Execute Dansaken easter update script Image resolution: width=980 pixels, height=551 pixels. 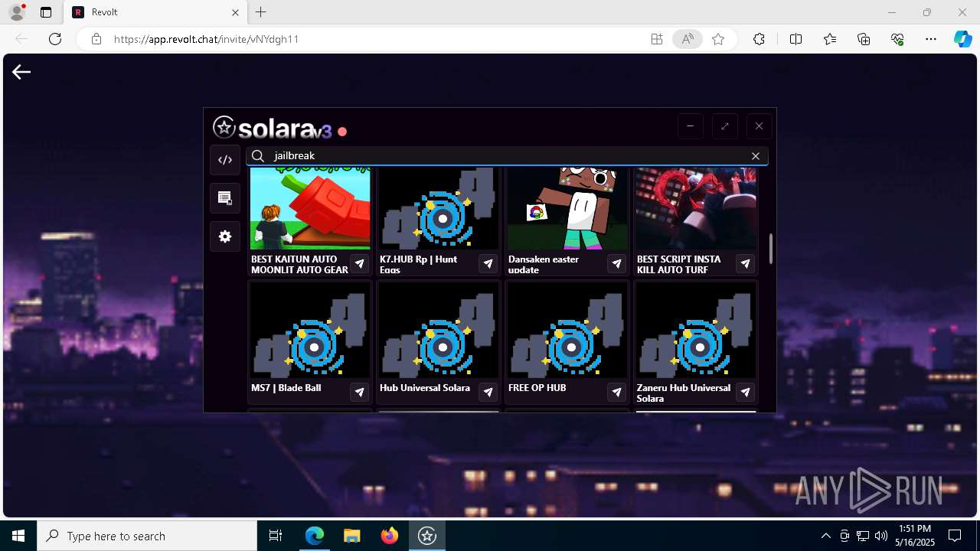click(617, 264)
